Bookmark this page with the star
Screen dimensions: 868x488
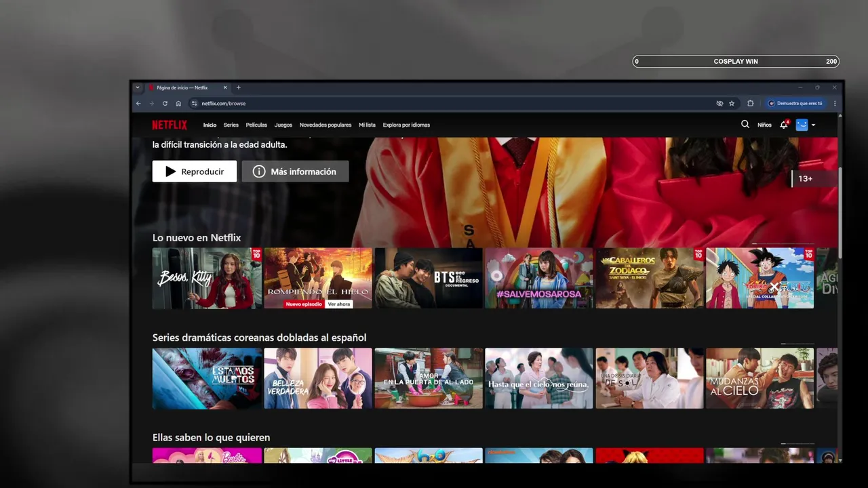(x=732, y=104)
